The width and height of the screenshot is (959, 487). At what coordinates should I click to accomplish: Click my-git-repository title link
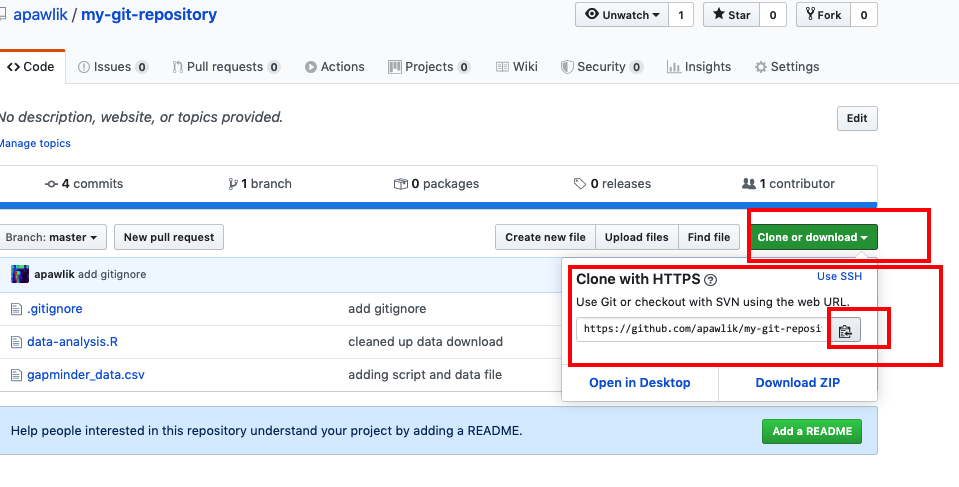click(149, 15)
